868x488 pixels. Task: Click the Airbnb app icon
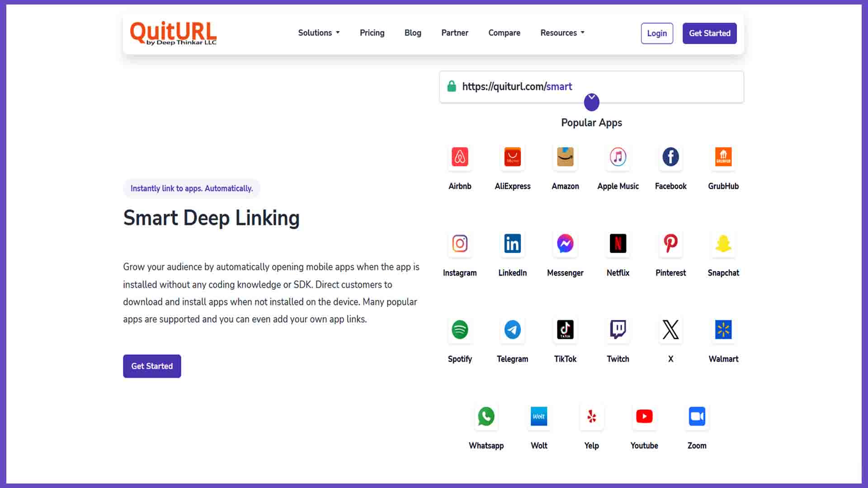[x=460, y=157]
